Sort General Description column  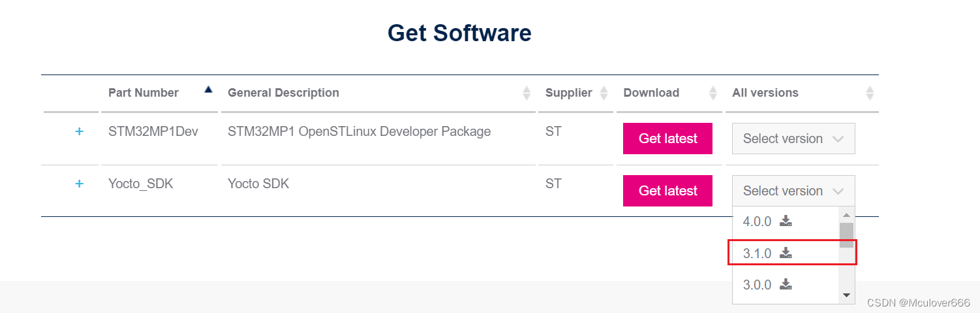tap(527, 93)
